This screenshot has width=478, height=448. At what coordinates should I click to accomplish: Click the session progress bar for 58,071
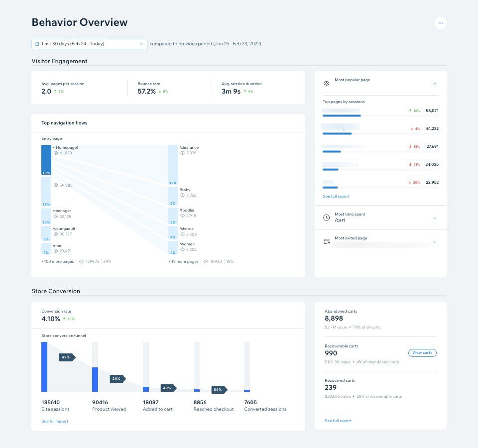point(342,114)
